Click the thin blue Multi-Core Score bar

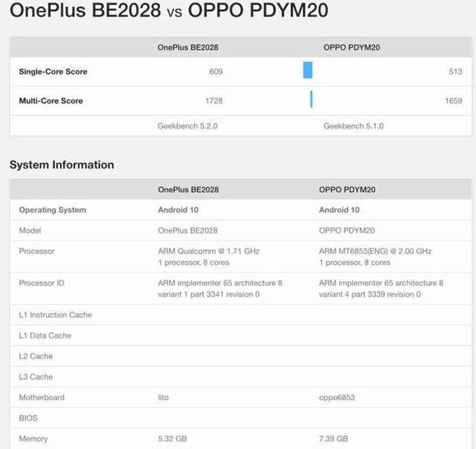[311, 99]
